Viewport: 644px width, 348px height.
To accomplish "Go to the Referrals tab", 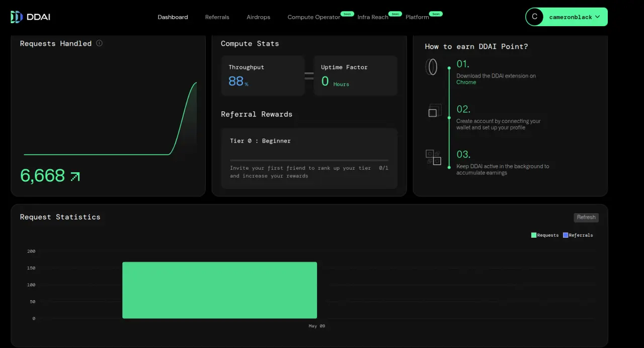I will pos(217,17).
